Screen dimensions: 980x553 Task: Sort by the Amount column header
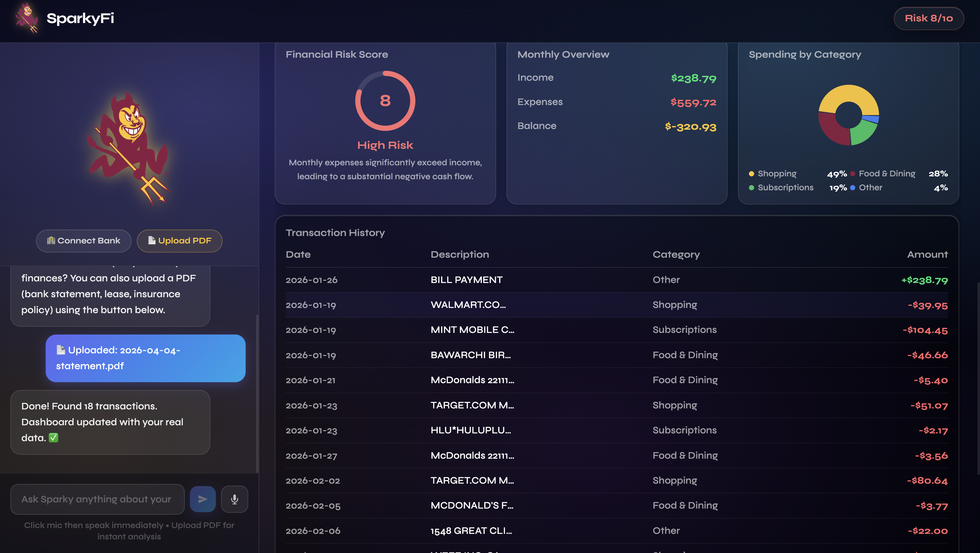(927, 254)
